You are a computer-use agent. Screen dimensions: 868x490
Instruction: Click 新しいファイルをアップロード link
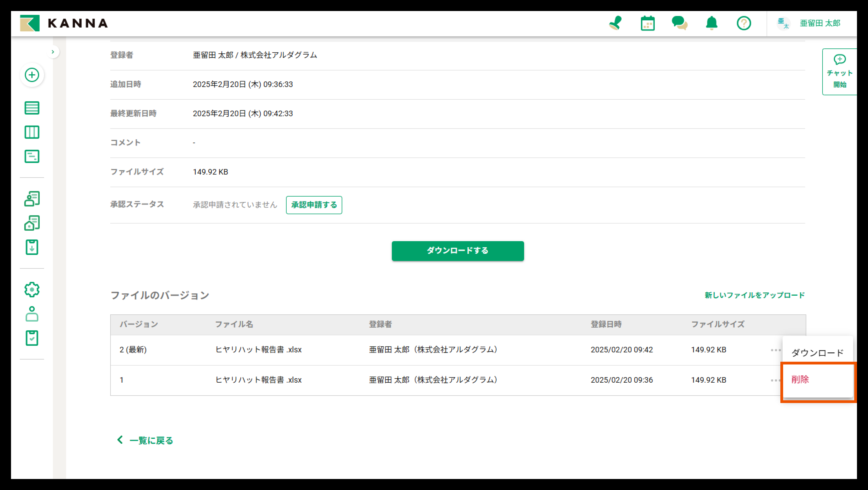click(x=754, y=295)
